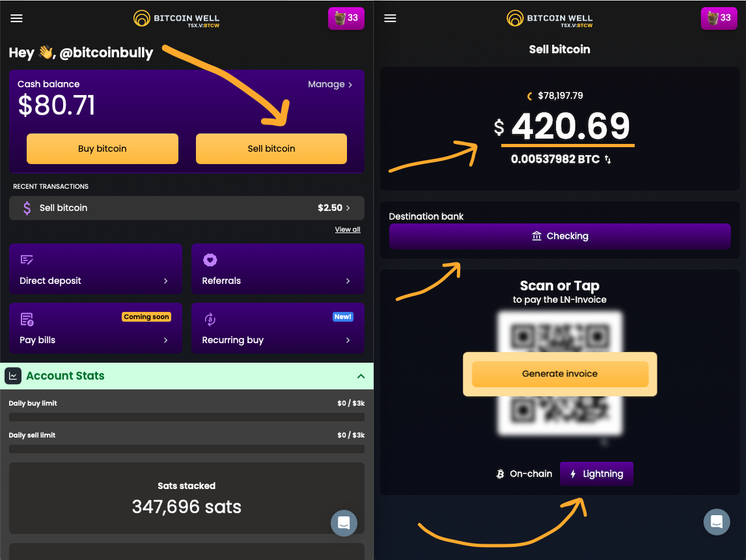The height and width of the screenshot is (560, 746).
Task: Open chat support bubble near Sats stacked
Action: pyautogui.click(x=344, y=523)
